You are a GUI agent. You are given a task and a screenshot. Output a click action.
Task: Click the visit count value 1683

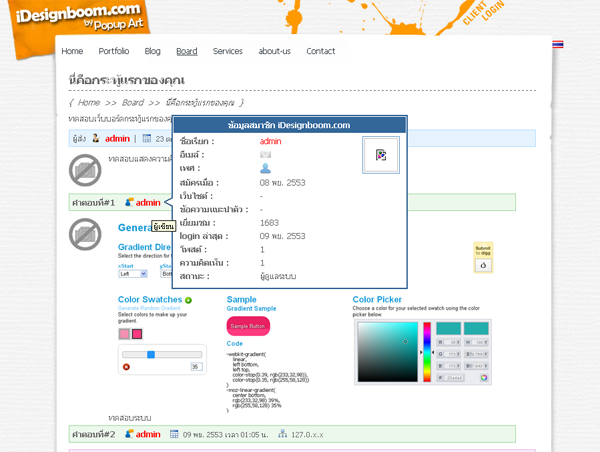click(269, 223)
